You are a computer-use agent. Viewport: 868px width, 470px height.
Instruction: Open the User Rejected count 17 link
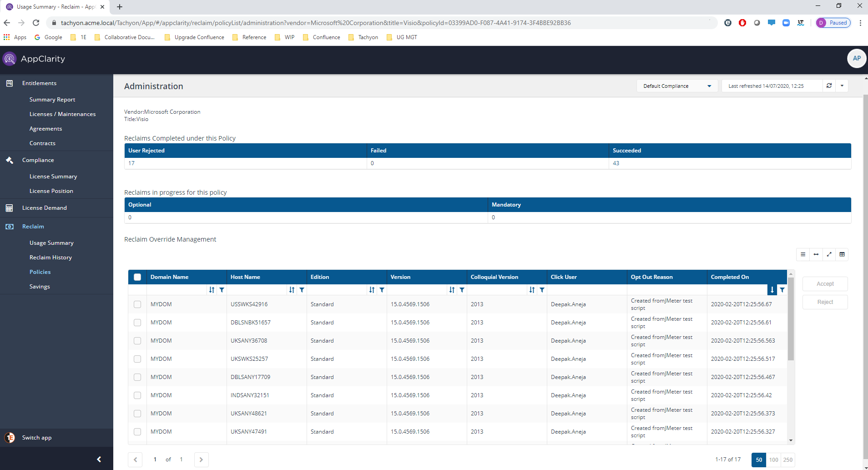click(131, 163)
